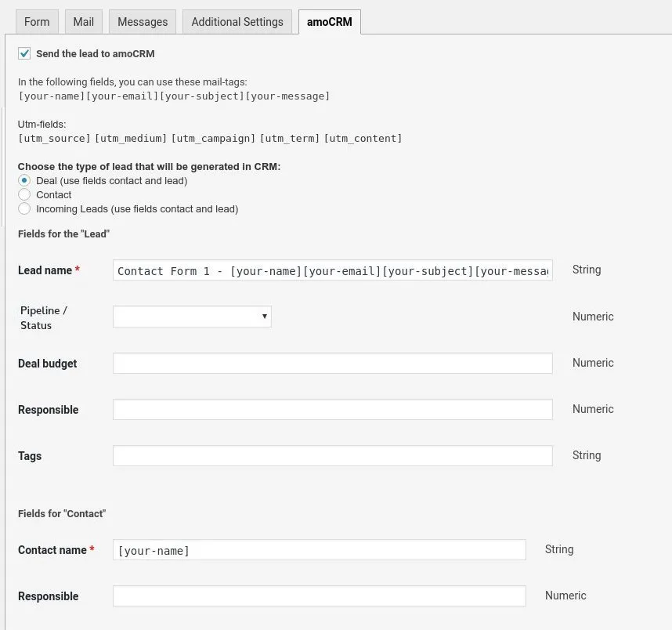Open the Mail tab
The image size is (672, 630).
(83, 22)
